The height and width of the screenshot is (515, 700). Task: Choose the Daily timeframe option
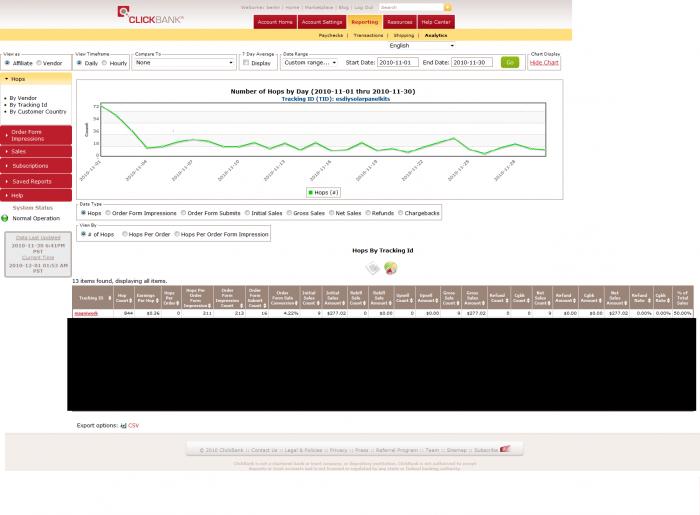point(79,63)
